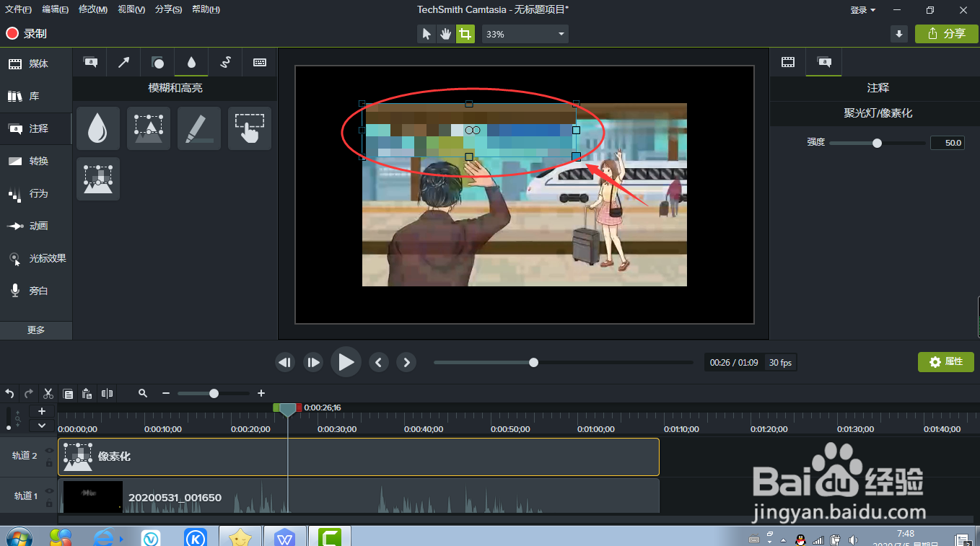
Task: Open the Annotations panel
Action: pyautogui.click(x=36, y=128)
